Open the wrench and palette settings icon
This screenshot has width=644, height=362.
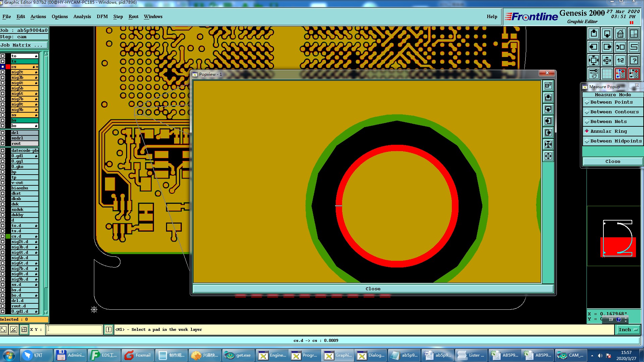click(594, 74)
